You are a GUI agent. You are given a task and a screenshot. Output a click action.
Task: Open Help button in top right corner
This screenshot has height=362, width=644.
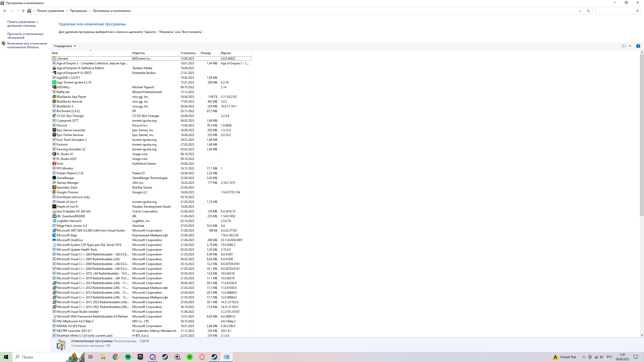tap(638, 46)
